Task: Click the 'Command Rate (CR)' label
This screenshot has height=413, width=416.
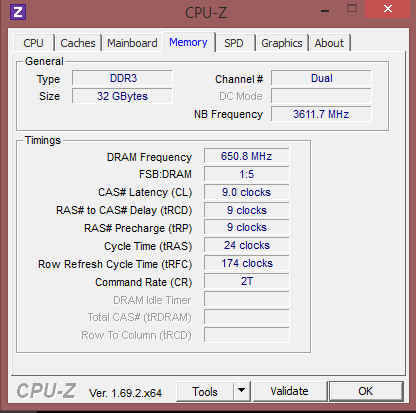Action: pos(144,282)
